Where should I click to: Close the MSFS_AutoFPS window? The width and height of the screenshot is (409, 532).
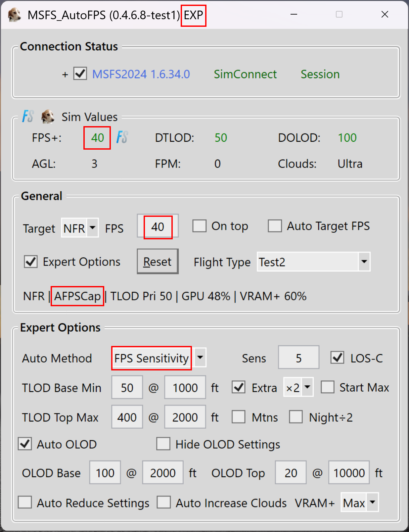tap(385, 14)
